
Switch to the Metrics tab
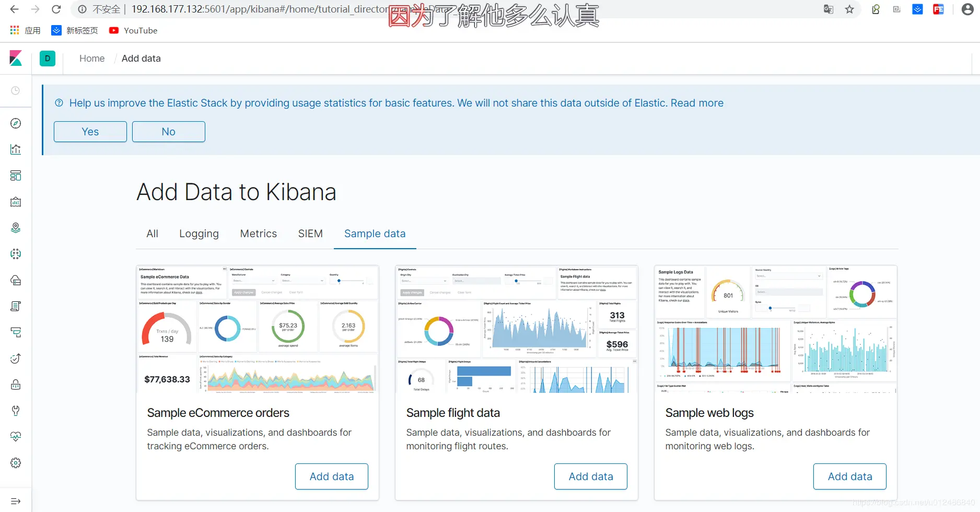coord(259,234)
